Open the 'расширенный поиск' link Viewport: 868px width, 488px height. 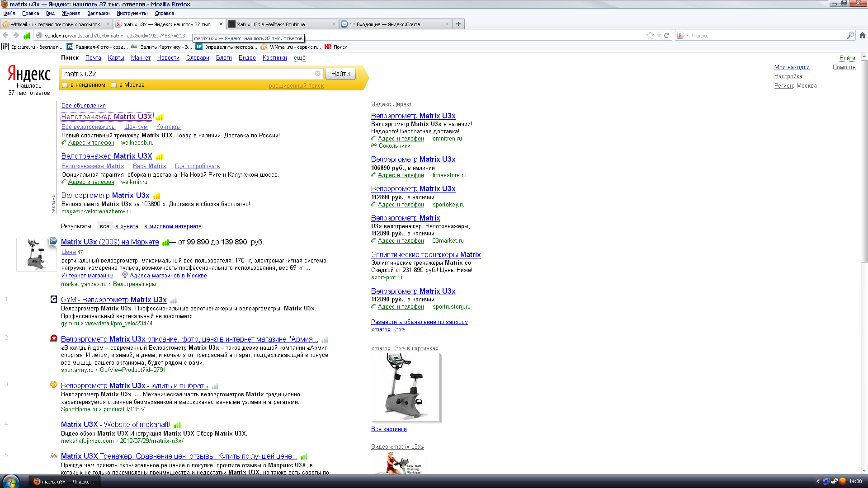[x=296, y=86]
